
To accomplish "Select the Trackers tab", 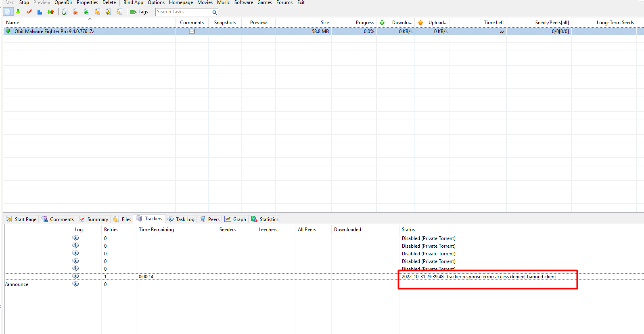I will [x=149, y=219].
